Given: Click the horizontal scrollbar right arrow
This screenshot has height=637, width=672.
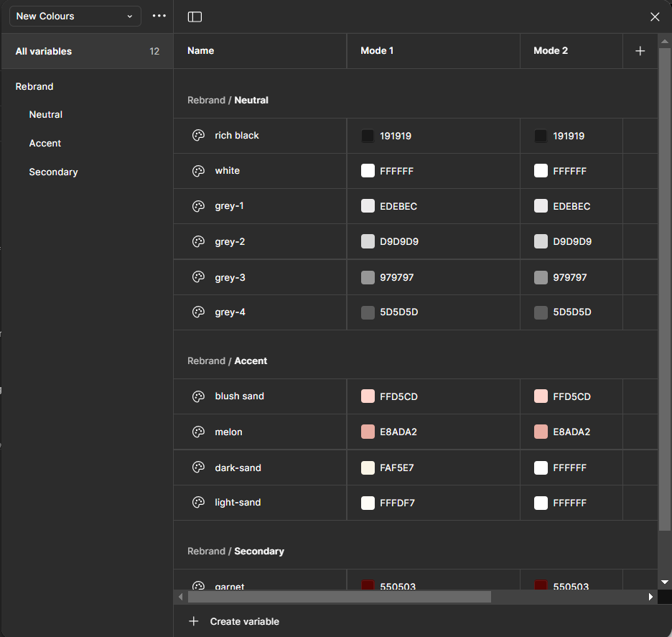Looking at the screenshot, I should tap(650, 597).
